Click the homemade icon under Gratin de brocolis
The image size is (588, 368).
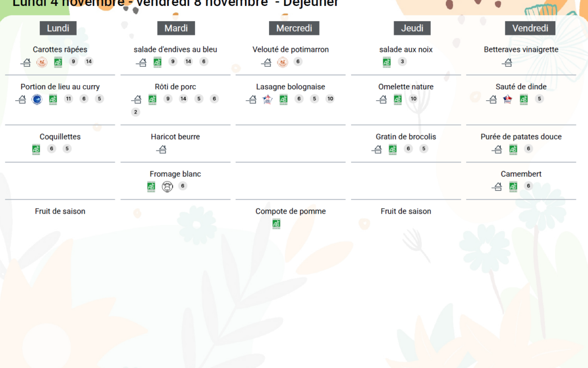point(377,149)
